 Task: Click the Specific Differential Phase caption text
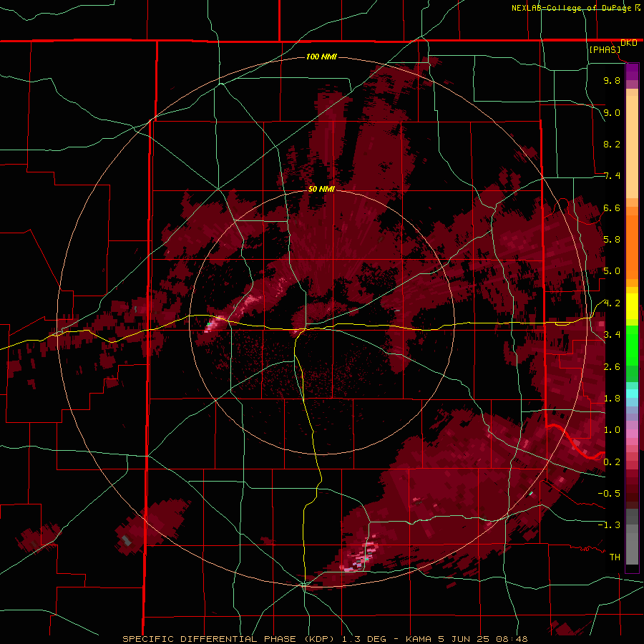pyautogui.click(x=325, y=639)
